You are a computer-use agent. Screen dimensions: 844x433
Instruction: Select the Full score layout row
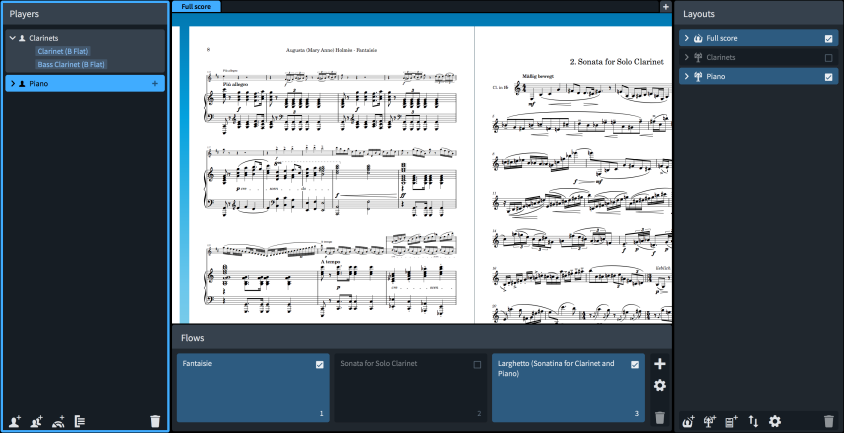tap(758, 38)
